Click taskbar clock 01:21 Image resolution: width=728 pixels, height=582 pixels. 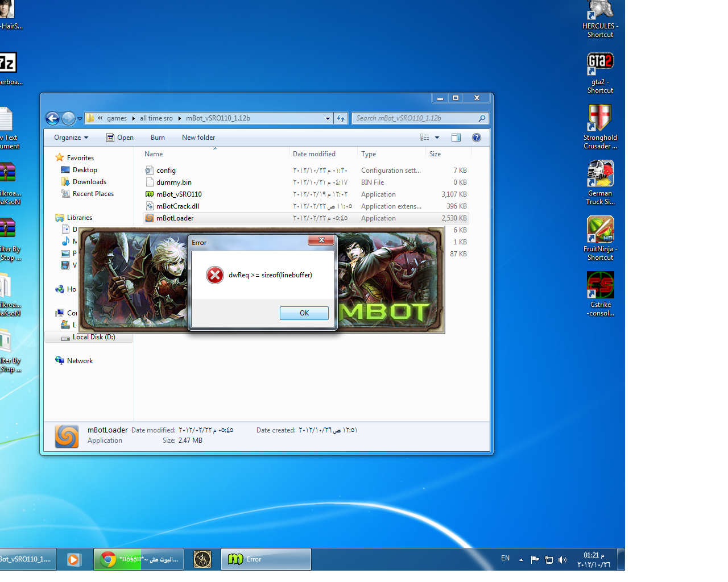coord(593,560)
